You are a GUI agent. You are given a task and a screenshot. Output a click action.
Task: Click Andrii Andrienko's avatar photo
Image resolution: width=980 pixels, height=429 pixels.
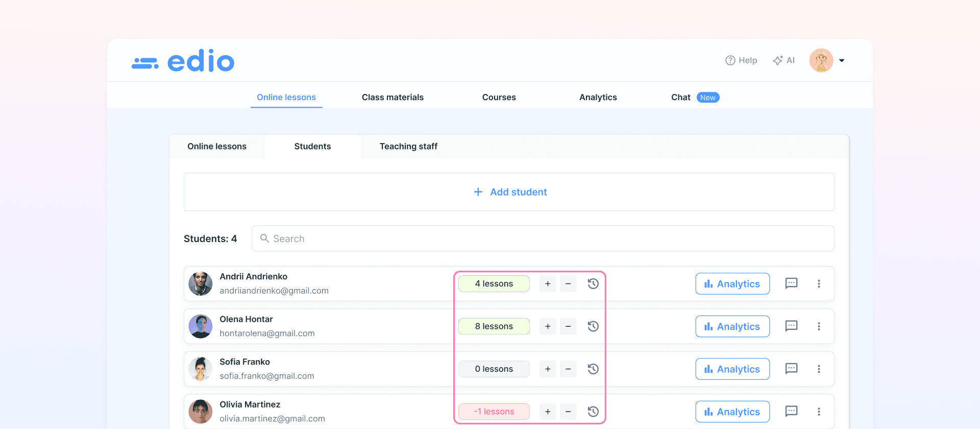[201, 283]
